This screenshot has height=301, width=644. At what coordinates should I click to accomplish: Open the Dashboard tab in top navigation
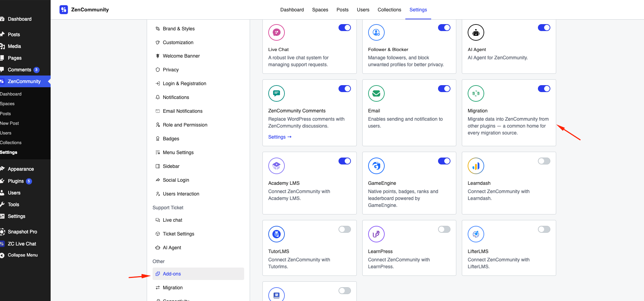[x=292, y=10]
